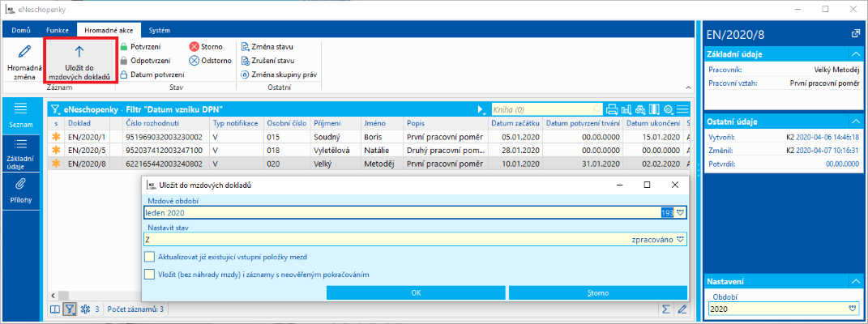Sort by Číslo rozhodnutí column header
This screenshot has height=324, width=868.
coord(167,123)
